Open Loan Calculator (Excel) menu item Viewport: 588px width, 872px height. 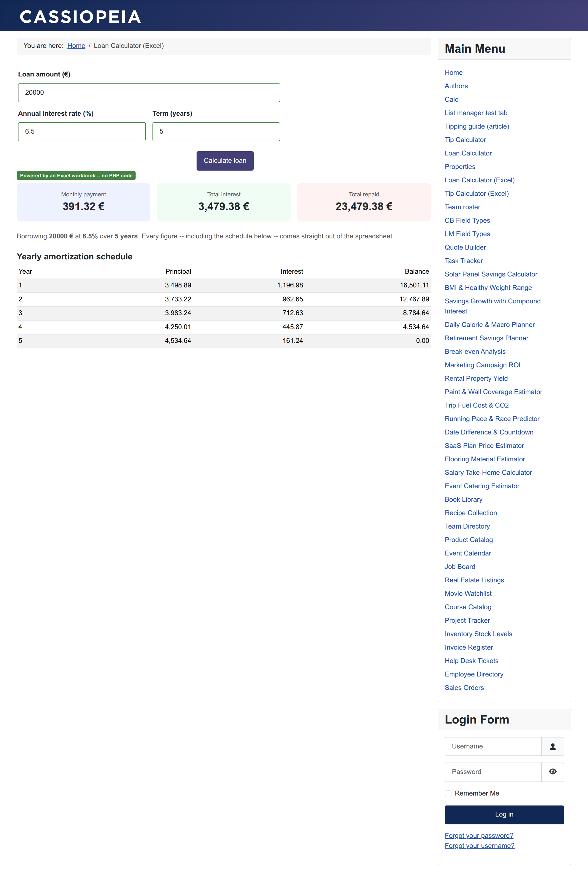pos(479,180)
